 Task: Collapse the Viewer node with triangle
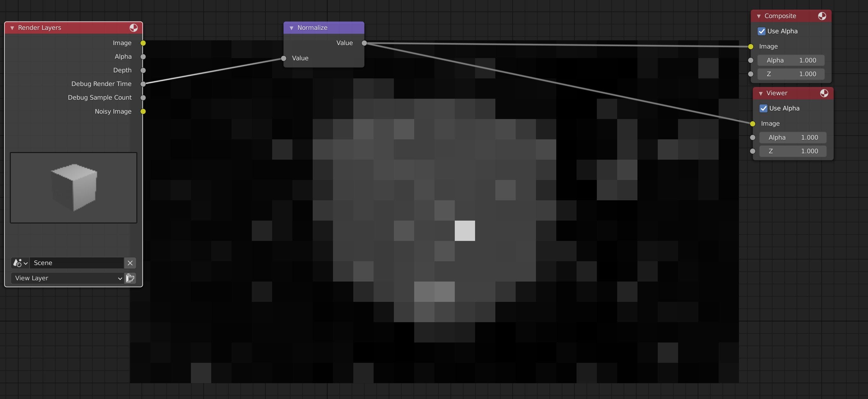pos(760,93)
